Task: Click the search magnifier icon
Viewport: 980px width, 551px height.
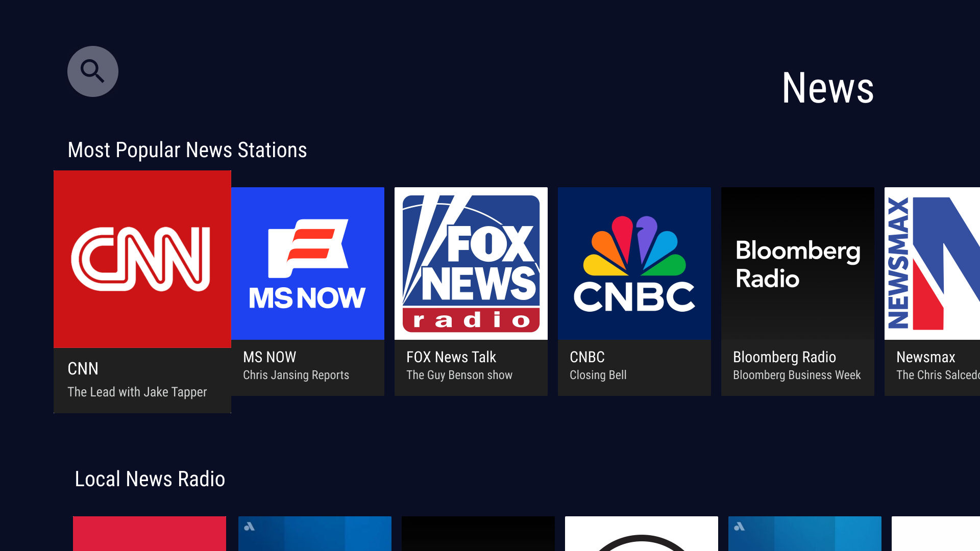Action: [x=92, y=71]
